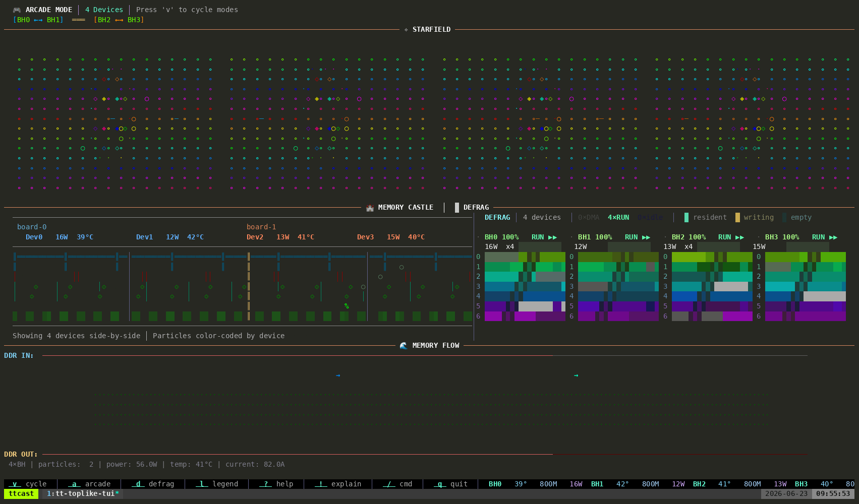Expand the BH2 100% device header
The height and width of the screenshot is (504, 859).
click(689, 237)
